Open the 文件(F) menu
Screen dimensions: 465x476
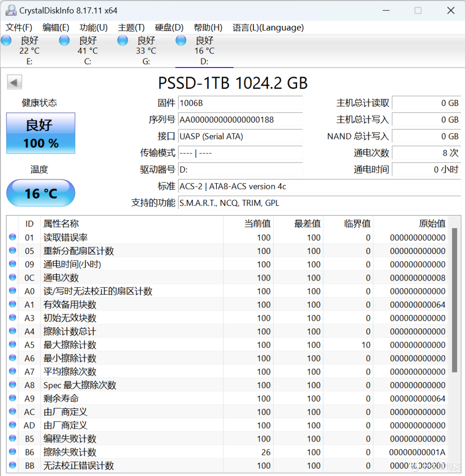click(x=19, y=28)
